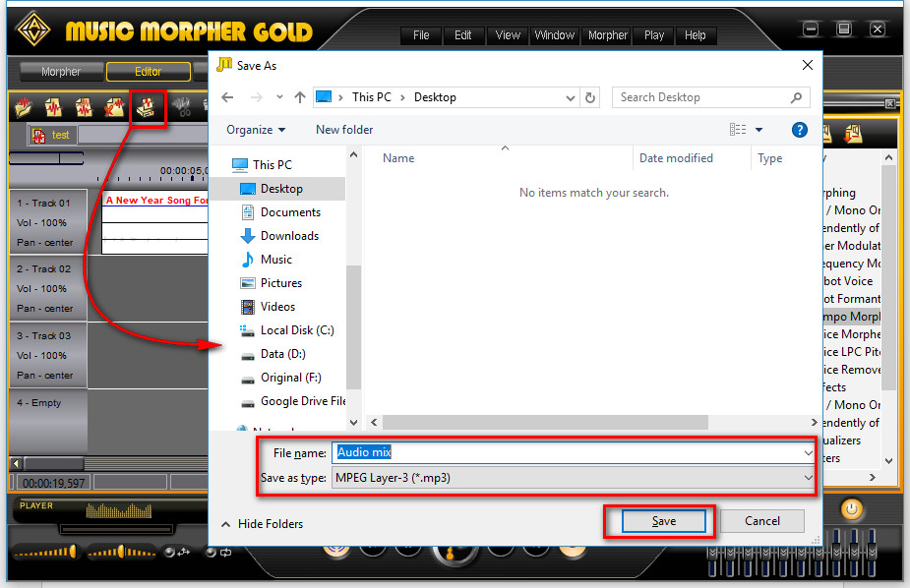Switch to the Editor tab

pos(148,72)
